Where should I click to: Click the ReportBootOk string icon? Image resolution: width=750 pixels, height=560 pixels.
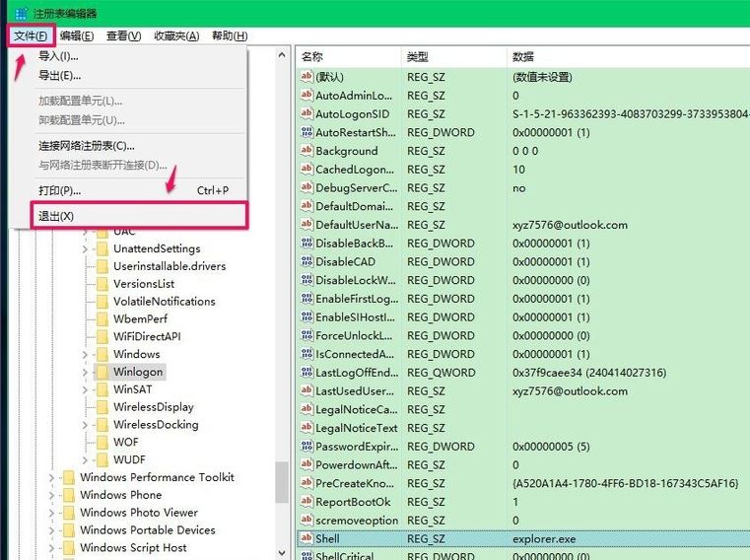(x=307, y=502)
